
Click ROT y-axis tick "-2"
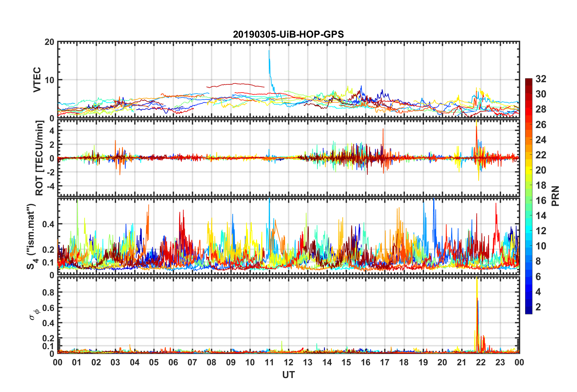(51, 172)
